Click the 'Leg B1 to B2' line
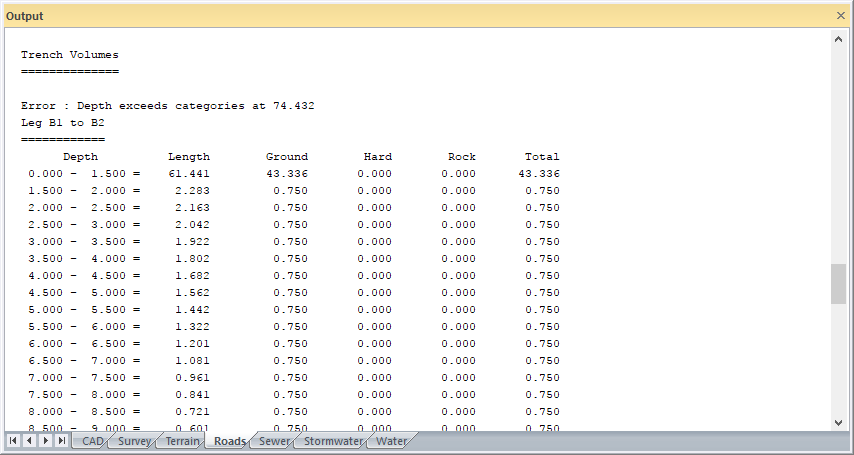 tap(62, 123)
